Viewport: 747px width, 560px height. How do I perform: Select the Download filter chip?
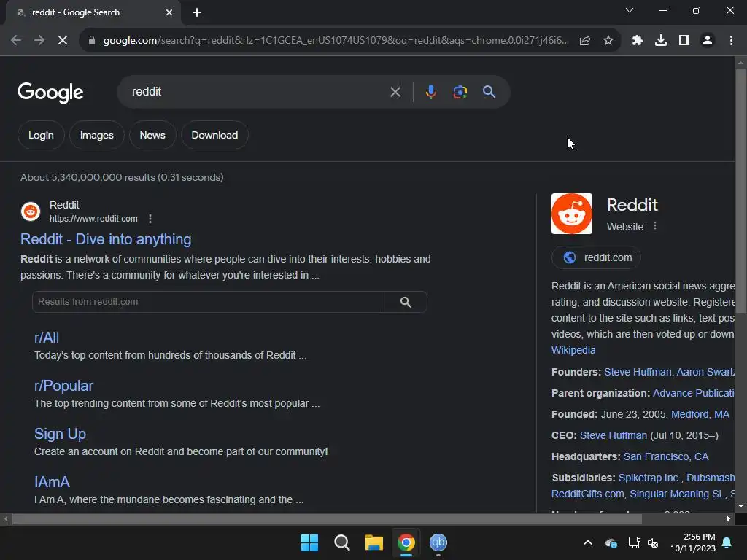(x=214, y=135)
